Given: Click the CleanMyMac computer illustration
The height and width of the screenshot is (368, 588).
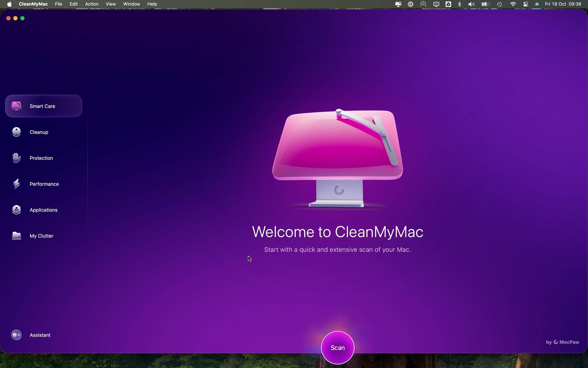Looking at the screenshot, I should point(338,158).
